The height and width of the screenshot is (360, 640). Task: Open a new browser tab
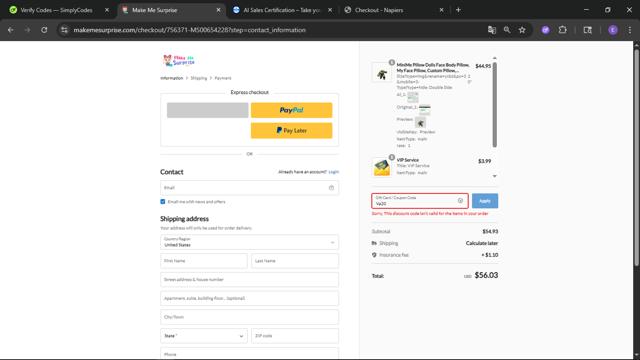[x=458, y=10]
